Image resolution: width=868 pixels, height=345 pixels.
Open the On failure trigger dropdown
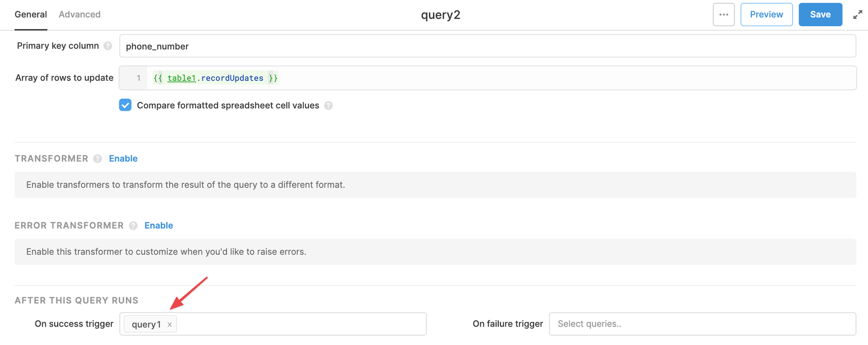click(x=702, y=324)
